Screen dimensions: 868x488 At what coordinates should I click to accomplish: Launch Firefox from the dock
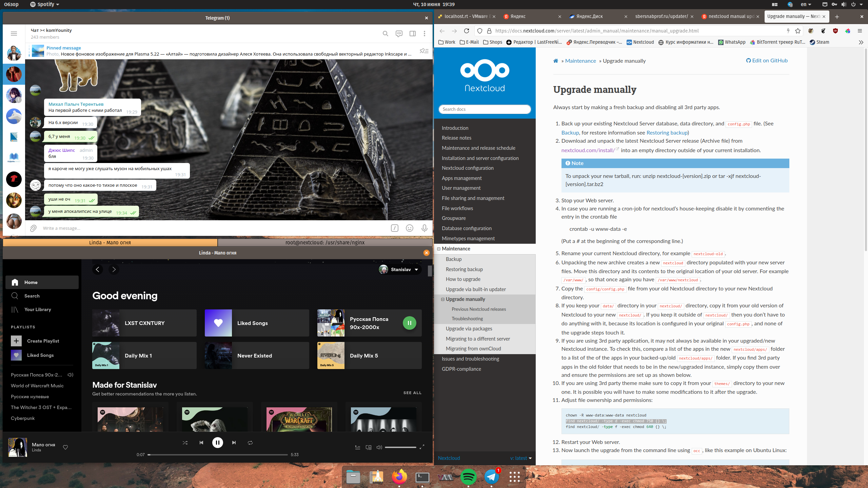(399, 477)
